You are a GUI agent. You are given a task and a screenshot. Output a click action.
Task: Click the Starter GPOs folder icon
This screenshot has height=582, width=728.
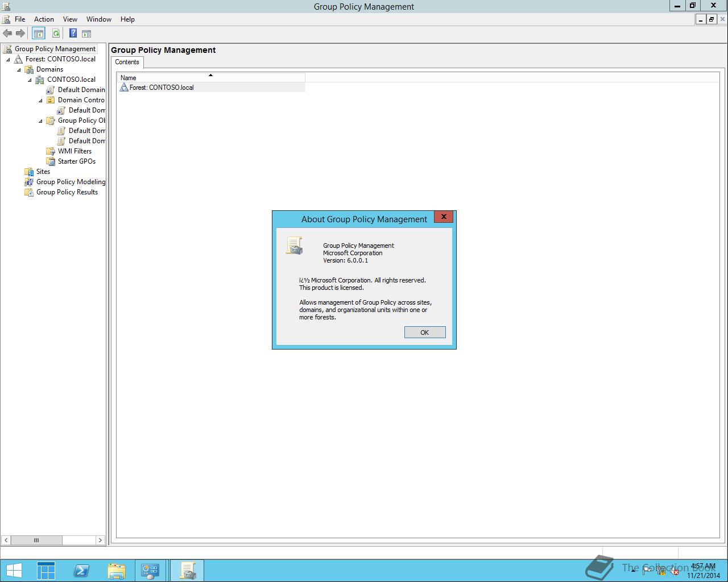(x=51, y=161)
